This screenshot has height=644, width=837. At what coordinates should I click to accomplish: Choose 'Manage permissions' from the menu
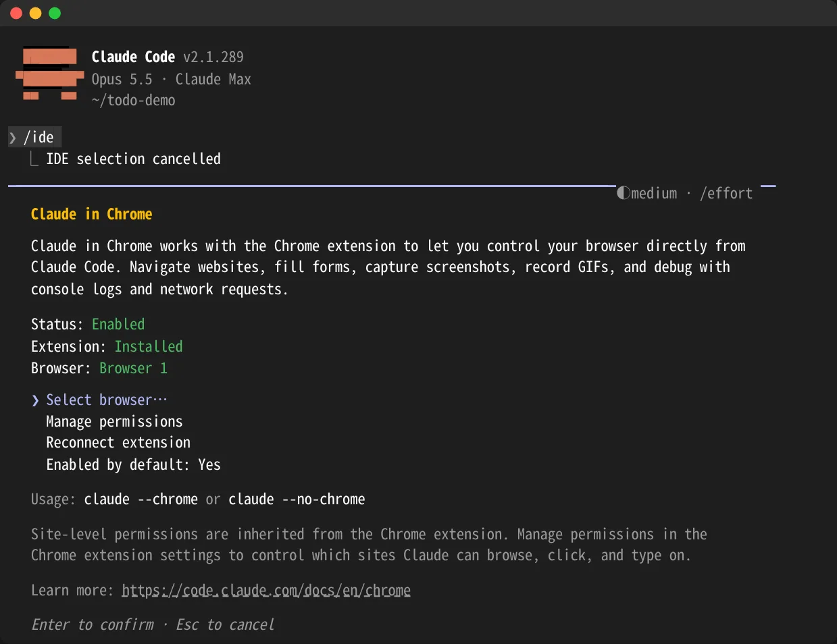click(114, 422)
